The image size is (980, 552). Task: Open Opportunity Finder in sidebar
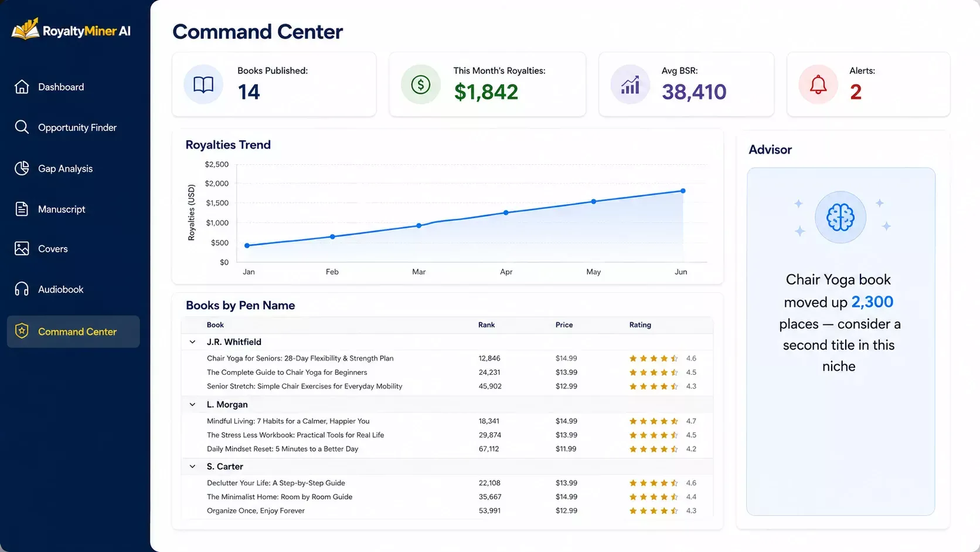[73, 127]
